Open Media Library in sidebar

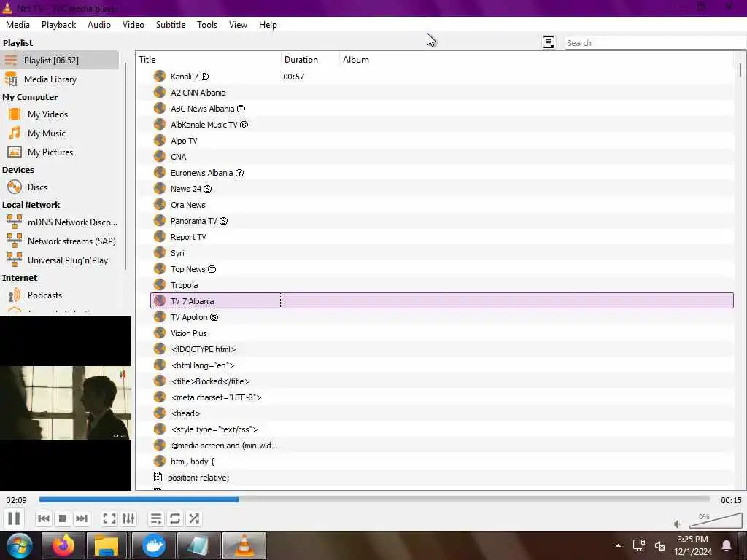coord(60,79)
